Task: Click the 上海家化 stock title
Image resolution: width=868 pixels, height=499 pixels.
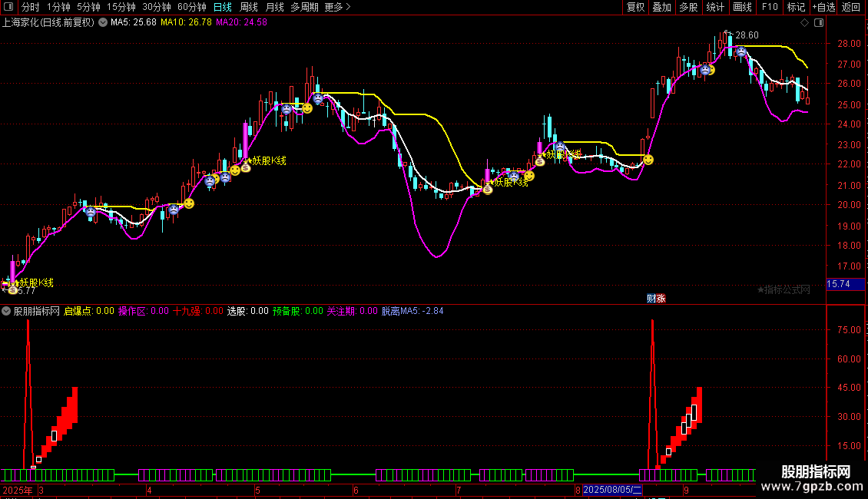Action: click(48, 23)
